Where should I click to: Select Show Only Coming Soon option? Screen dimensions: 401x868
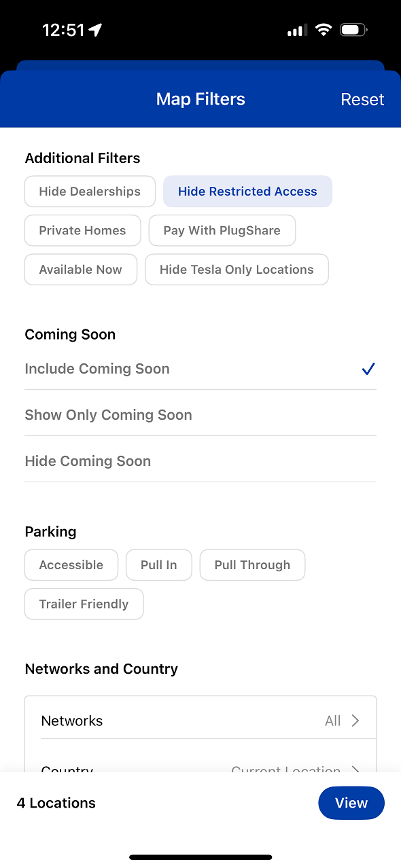tap(201, 415)
